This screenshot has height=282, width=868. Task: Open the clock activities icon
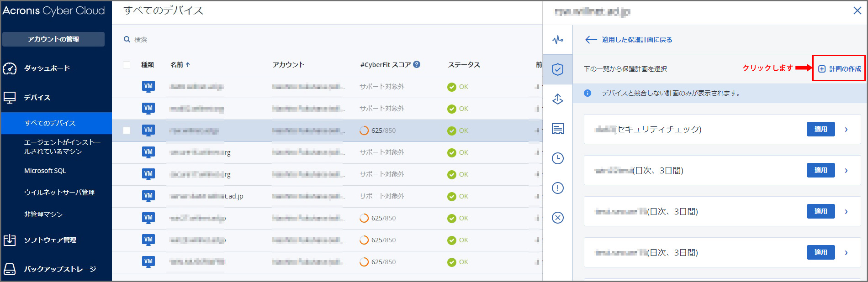click(x=557, y=158)
